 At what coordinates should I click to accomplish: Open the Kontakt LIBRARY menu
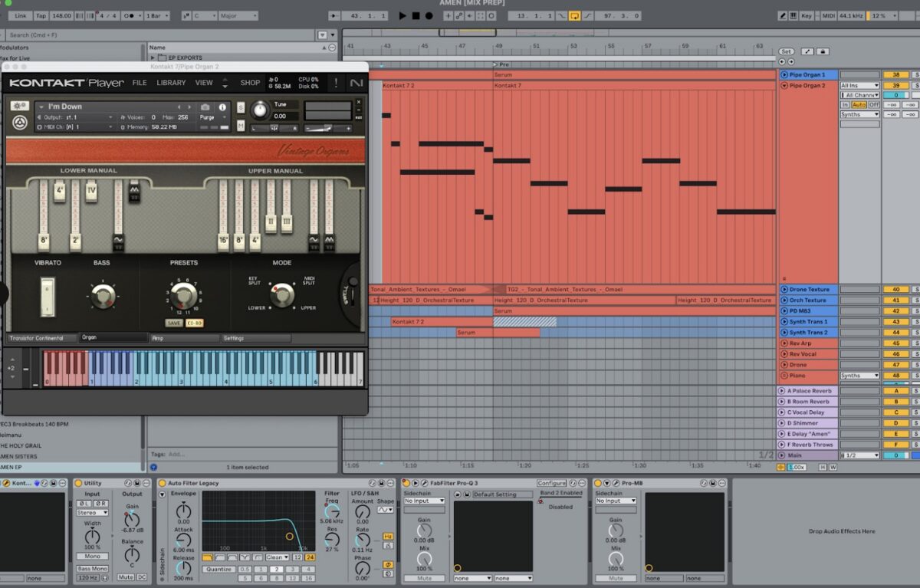171,83
